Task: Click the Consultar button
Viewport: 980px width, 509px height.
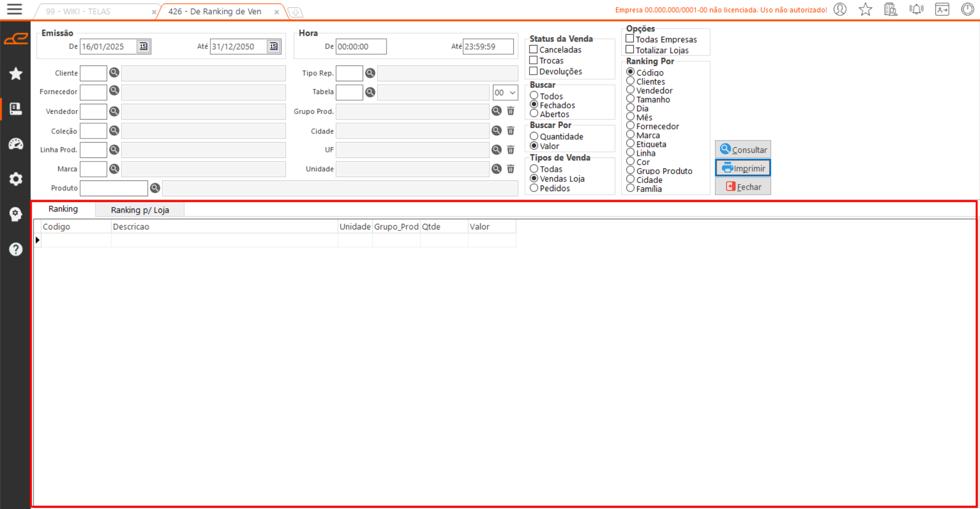Action: click(x=743, y=150)
